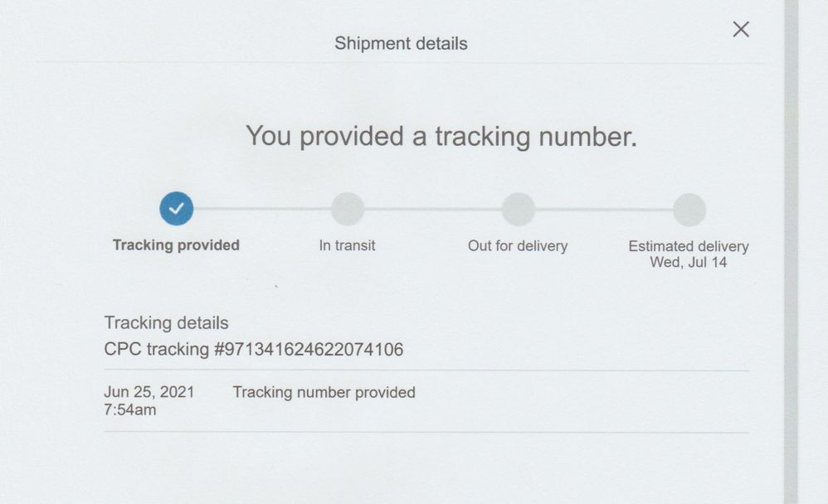Click the 'You provided a tracking number' heading
This screenshot has height=504, width=828.
(x=441, y=136)
